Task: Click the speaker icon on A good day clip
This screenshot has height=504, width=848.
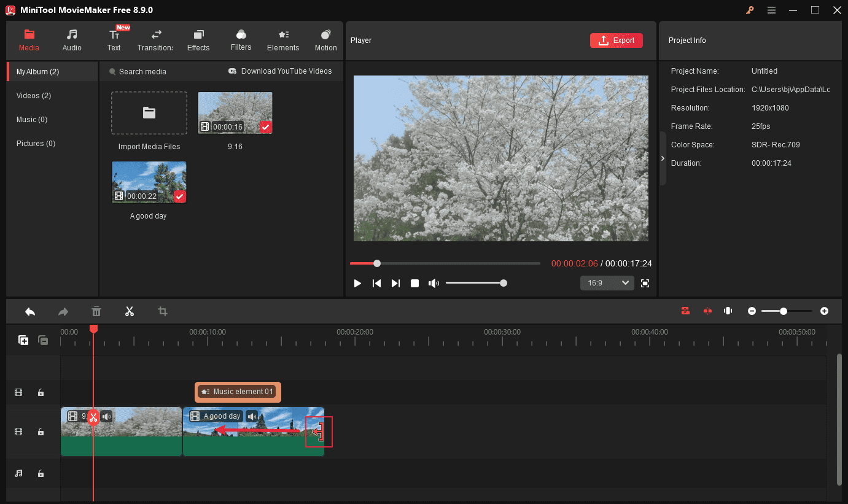Action: (x=252, y=416)
